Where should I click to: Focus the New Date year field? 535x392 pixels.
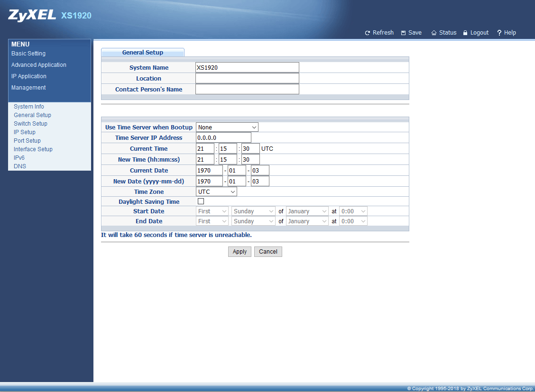209,182
